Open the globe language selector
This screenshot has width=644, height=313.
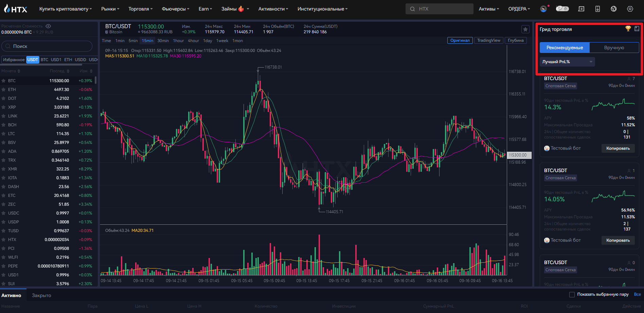point(613,9)
